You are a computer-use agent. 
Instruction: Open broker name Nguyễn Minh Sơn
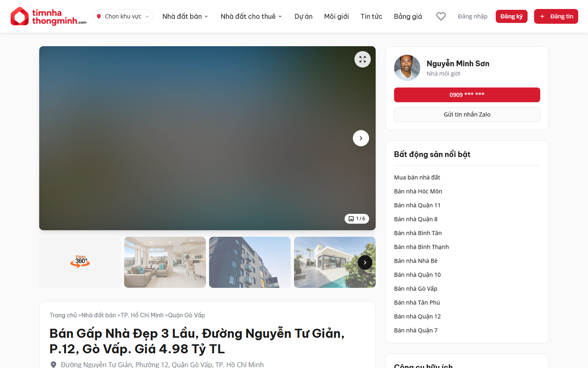pyautogui.click(x=458, y=63)
